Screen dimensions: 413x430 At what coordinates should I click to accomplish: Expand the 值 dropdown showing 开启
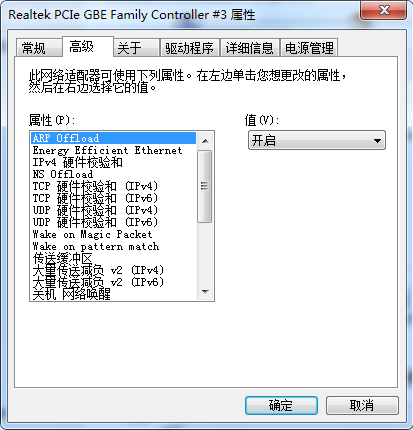(x=317, y=140)
